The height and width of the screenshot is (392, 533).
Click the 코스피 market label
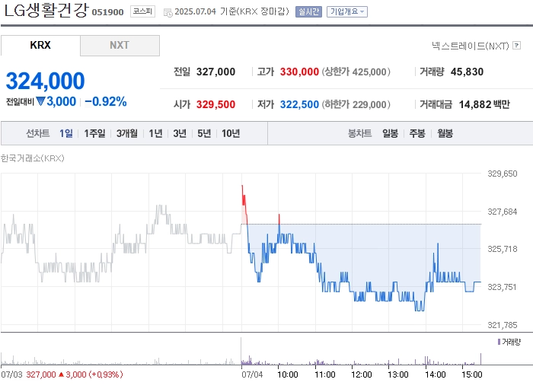point(142,11)
